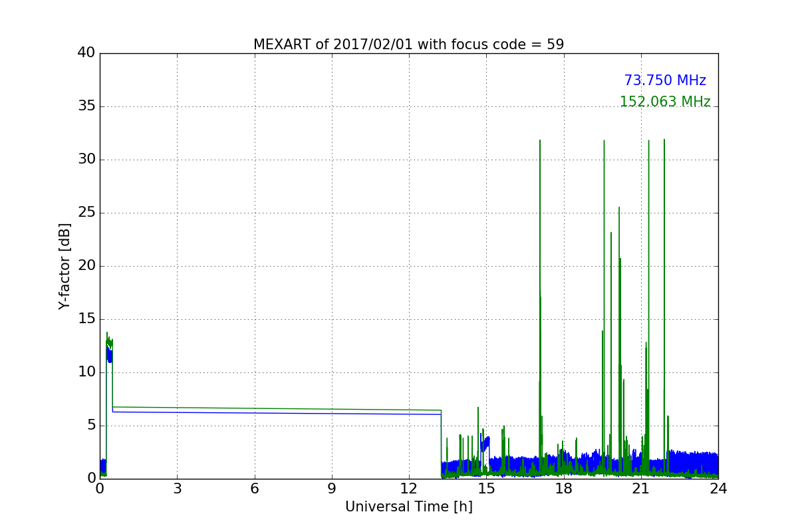Click the 'Universal Time [h]' axis label
Screen dimensions: 798x532
(x=408, y=507)
